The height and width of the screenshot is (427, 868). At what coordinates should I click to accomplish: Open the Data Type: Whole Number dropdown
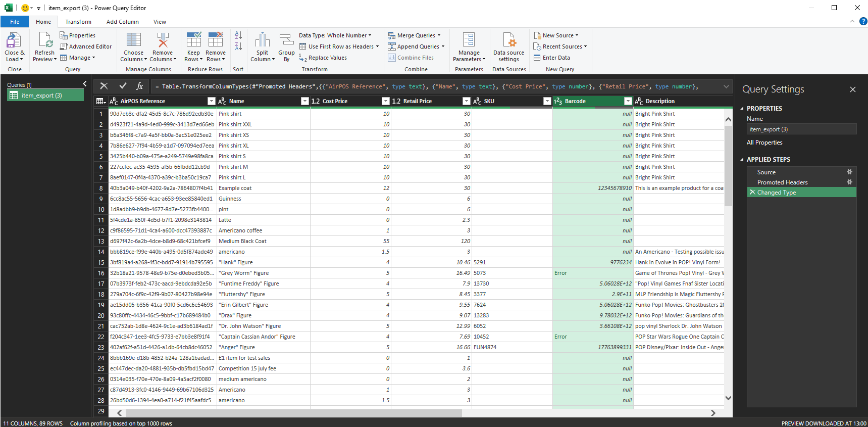[x=335, y=35]
